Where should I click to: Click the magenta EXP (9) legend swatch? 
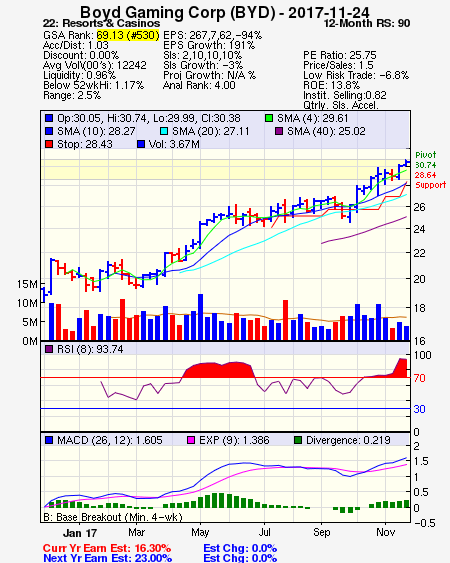click(191, 440)
